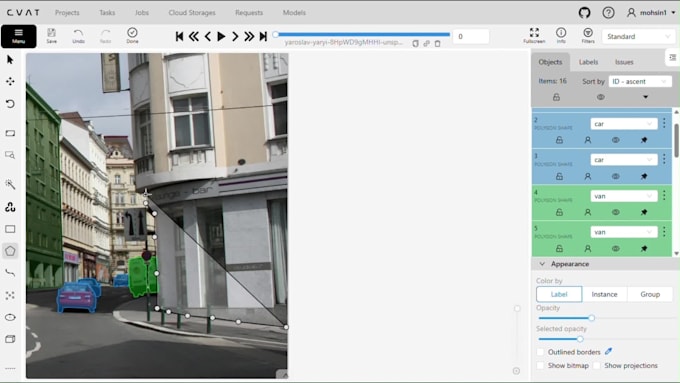Click the frame number input field
Image resolution: width=680 pixels, height=383 pixels.
[x=471, y=36]
